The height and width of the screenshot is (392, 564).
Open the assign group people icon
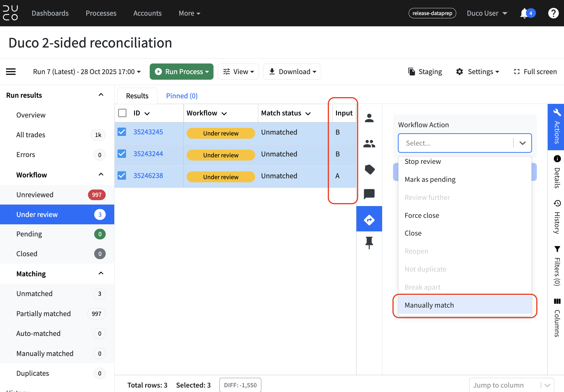click(369, 144)
